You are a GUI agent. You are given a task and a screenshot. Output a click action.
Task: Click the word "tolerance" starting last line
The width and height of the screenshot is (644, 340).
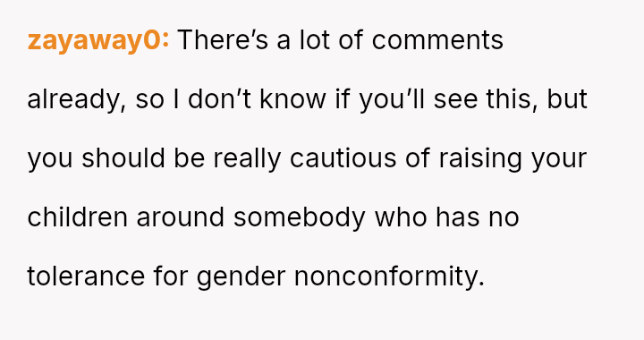coord(86,276)
